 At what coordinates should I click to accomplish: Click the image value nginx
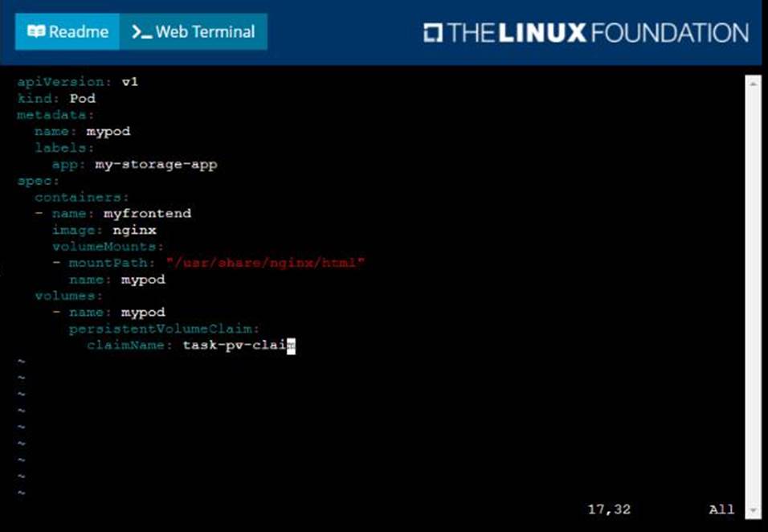click(x=135, y=231)
